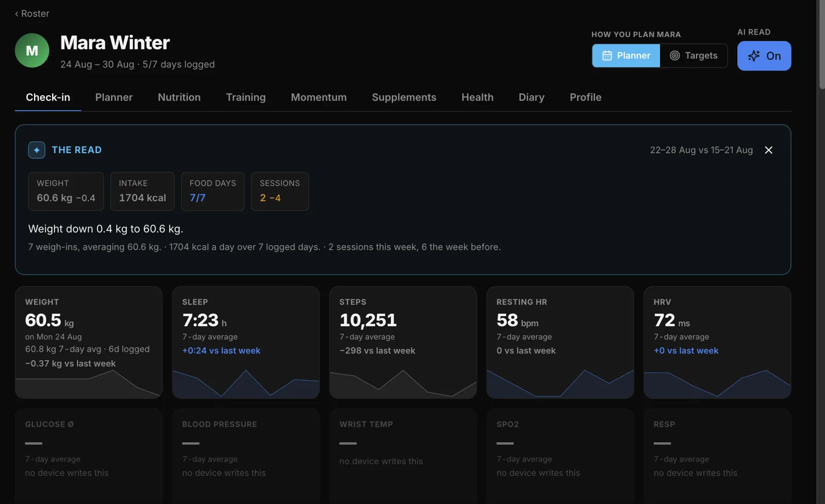
Task: Open the HRV 72 ms card
Action: pyautogui.click(x=717, y=342)
